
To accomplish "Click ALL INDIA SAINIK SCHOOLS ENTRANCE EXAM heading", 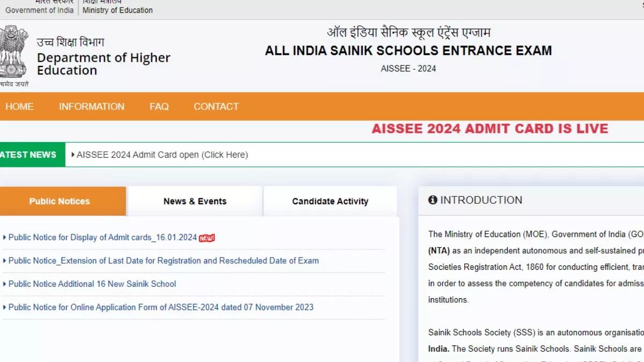I will [x=408, y=51].
